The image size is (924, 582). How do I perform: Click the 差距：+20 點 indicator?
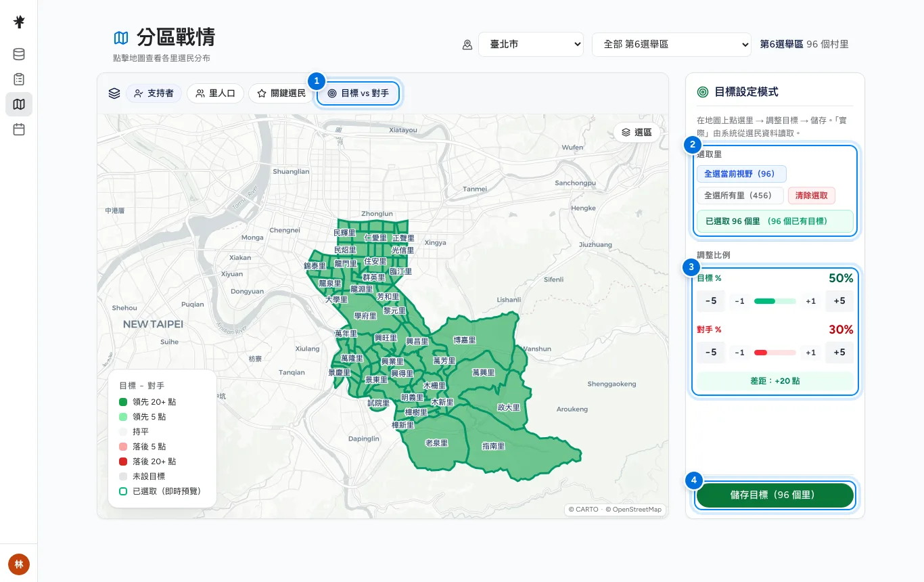(775, 381)
